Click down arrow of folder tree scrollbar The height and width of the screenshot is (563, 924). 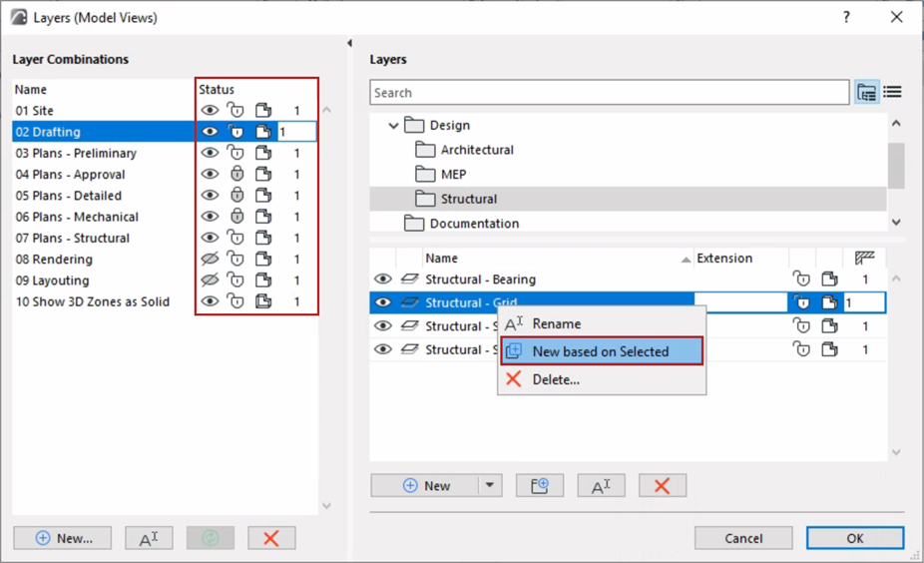(896, 223)
